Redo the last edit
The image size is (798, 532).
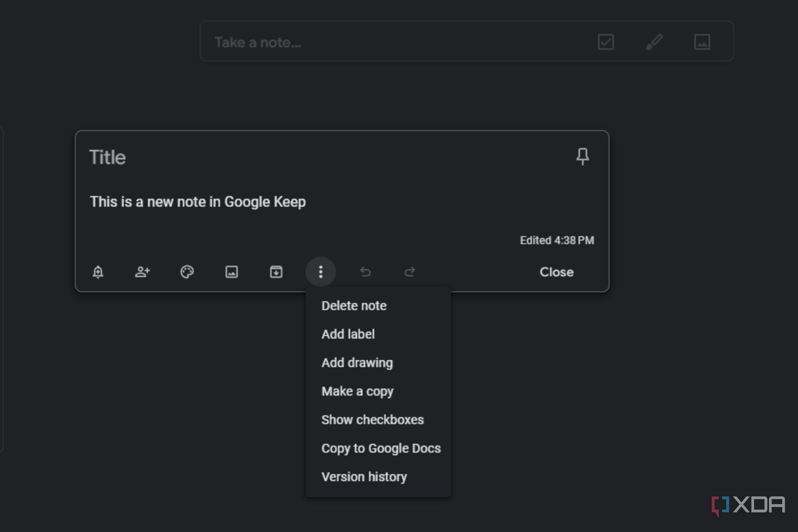[410, 272]
